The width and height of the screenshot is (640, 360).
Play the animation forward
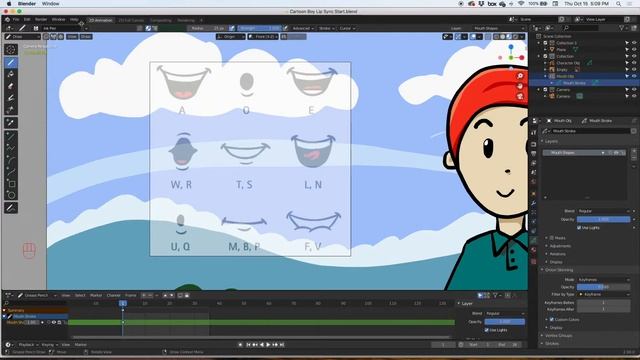click(268, 345)
